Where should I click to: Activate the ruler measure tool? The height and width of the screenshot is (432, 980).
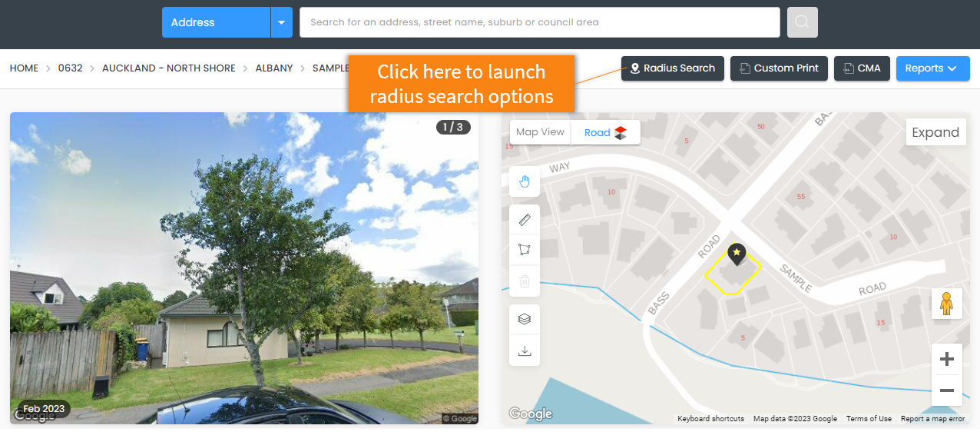(x=525, y=220)
